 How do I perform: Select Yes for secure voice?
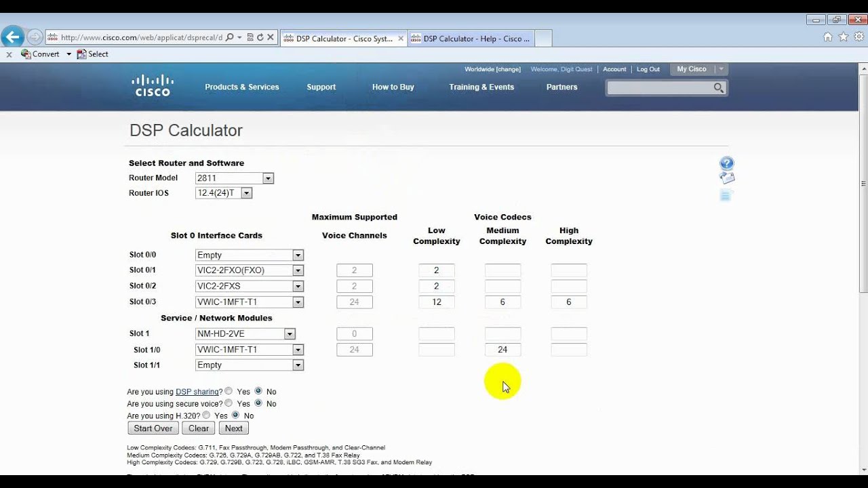(x=229, y=403)
